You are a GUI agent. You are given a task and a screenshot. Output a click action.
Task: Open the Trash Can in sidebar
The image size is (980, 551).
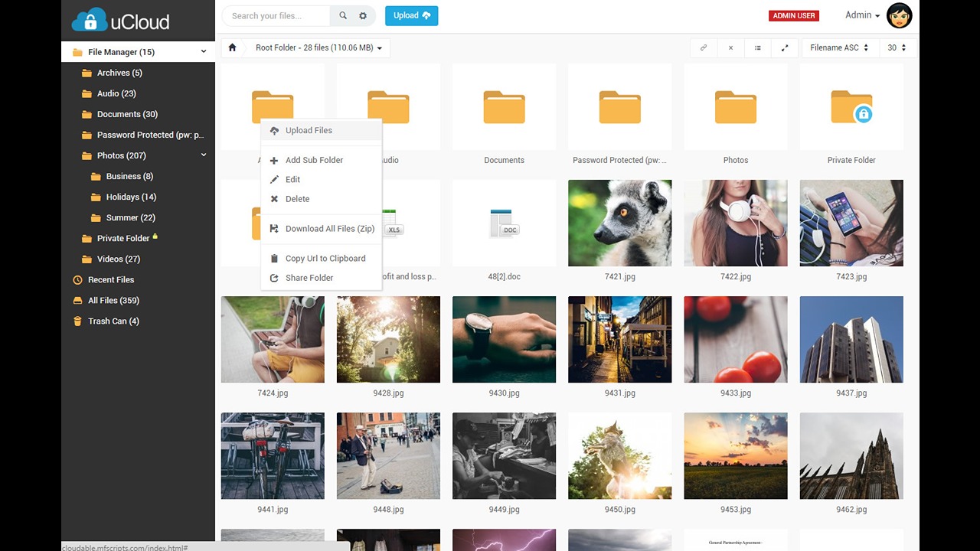coord(113,321)
